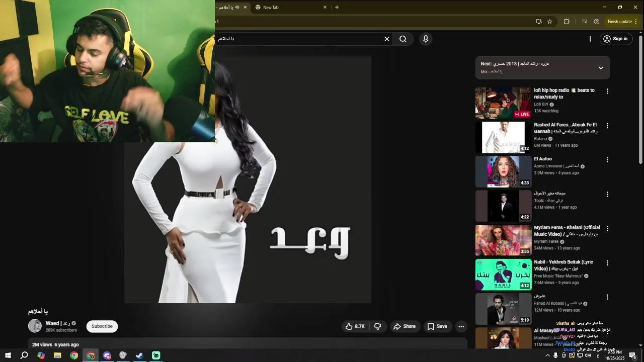Image resolution: width=644 pixels, height=362 pixels.
Task: Open the Windows Start menu
Action: (8, 355)
